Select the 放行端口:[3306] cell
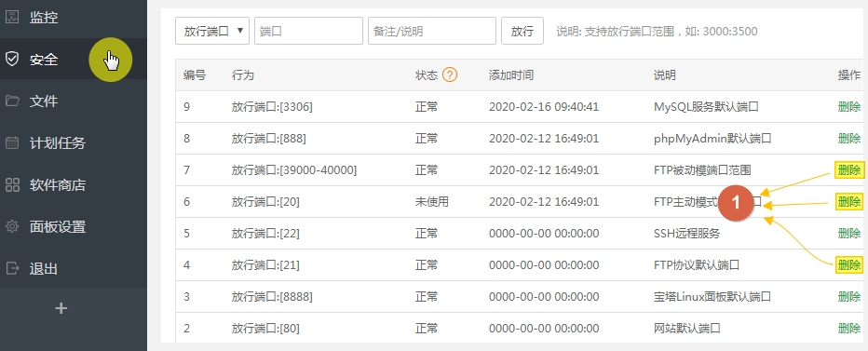 [272, 107]
